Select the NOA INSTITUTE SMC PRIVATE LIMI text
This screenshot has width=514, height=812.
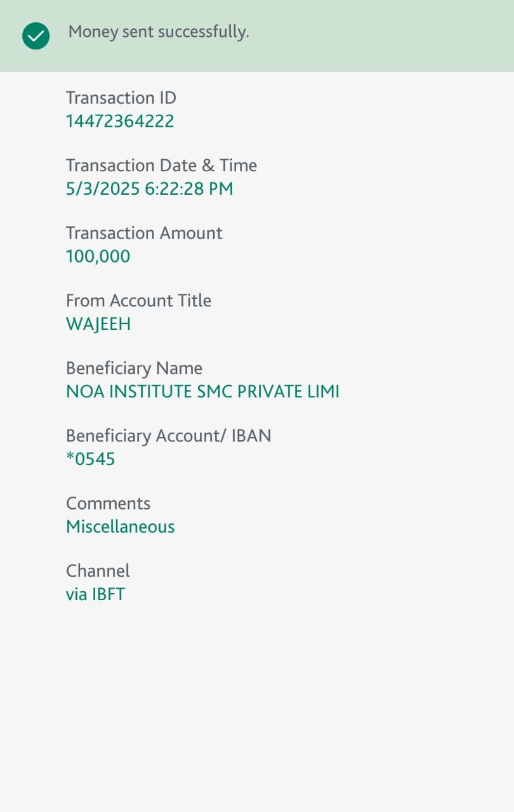tap(202, 391)
